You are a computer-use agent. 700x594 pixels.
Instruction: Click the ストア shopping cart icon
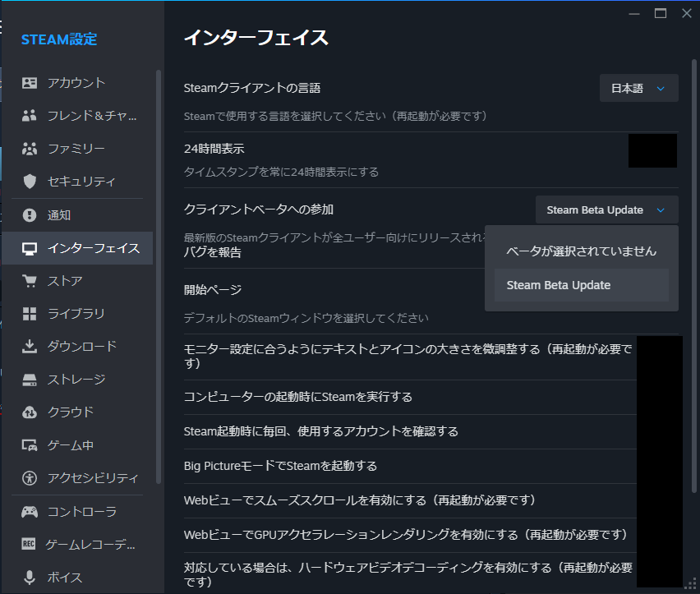click(x=30, y=281)
